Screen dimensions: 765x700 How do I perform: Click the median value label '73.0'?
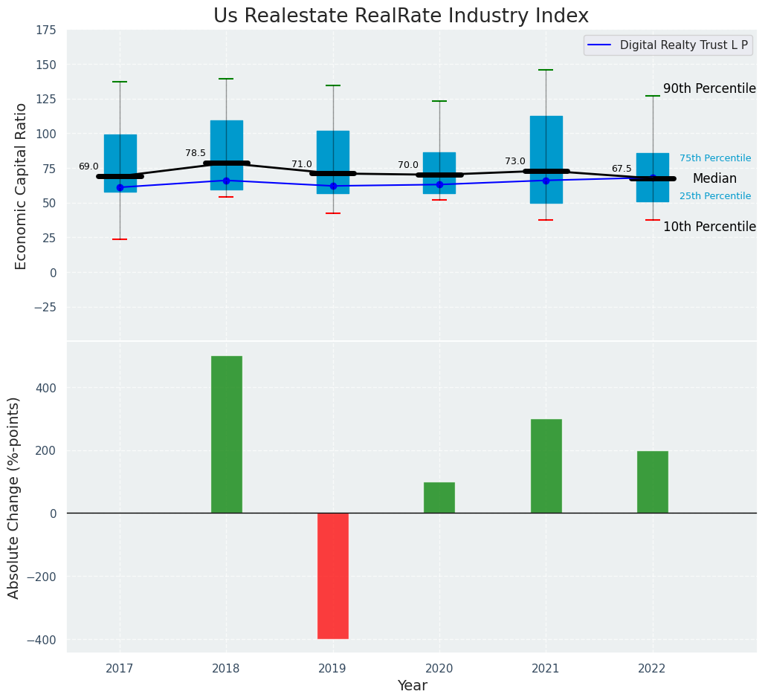pos(514,161)
